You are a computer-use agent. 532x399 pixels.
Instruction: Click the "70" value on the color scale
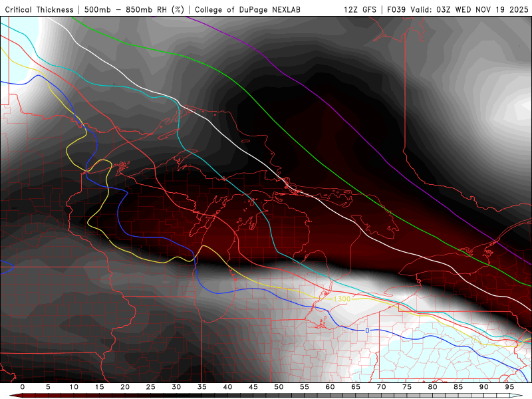(x=381, y=387)
